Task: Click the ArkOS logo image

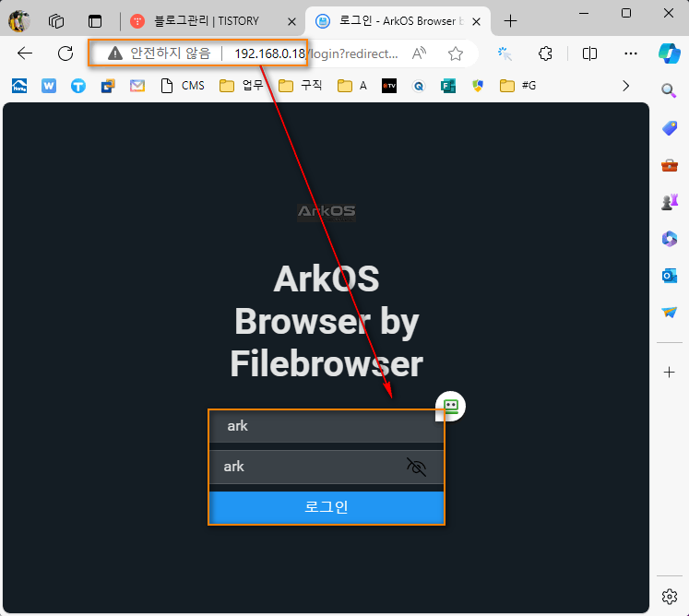Action: click(x=327, y=213)
